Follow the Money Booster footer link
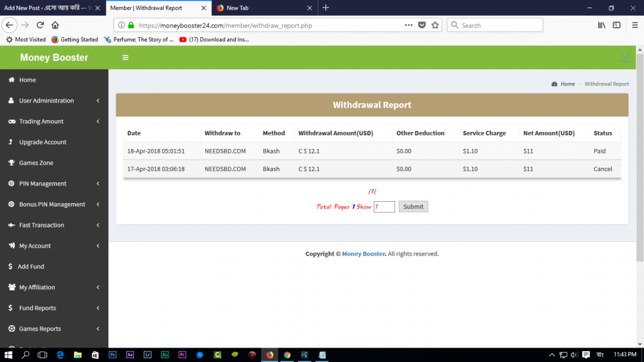The image size is (644, 362). (364, 254)
